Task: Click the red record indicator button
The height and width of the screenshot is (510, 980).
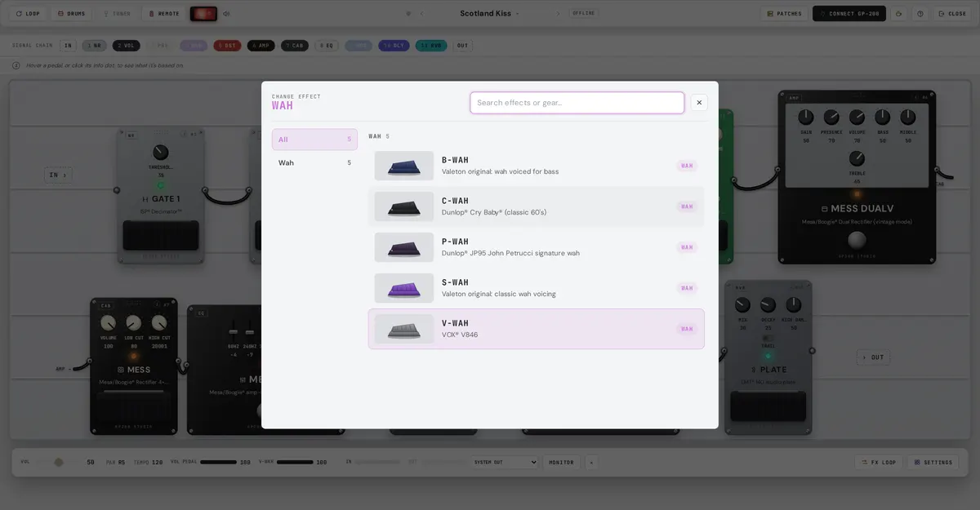Action: point(203,14)
